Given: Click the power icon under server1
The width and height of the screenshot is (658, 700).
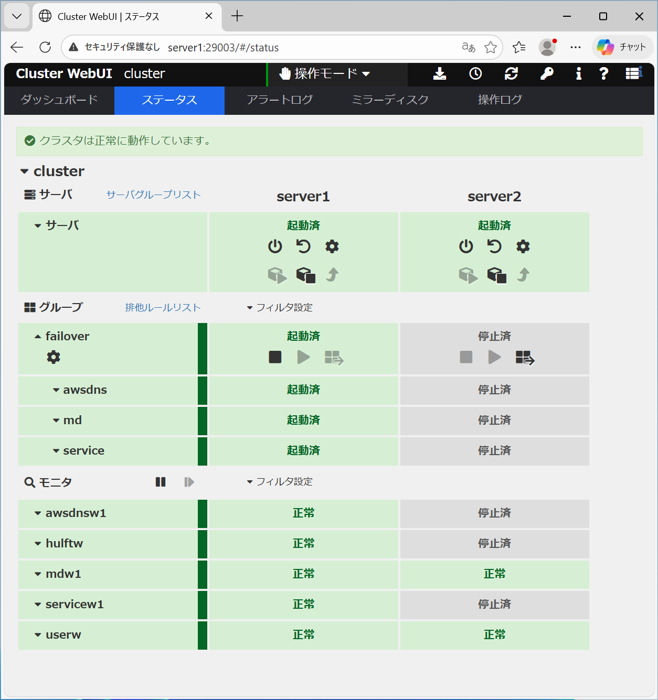Looking at the screenshot, I should click(275, 246).
